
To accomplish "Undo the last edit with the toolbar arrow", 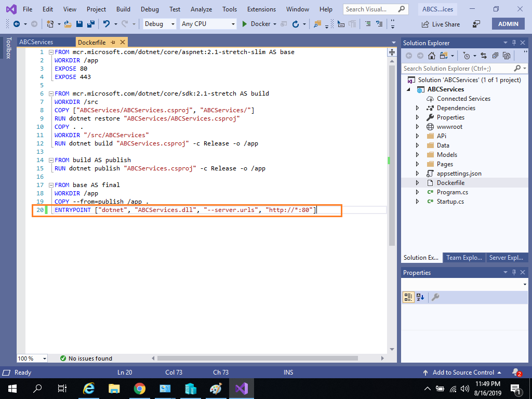I will pyautogui.click(x=107, y=24).
